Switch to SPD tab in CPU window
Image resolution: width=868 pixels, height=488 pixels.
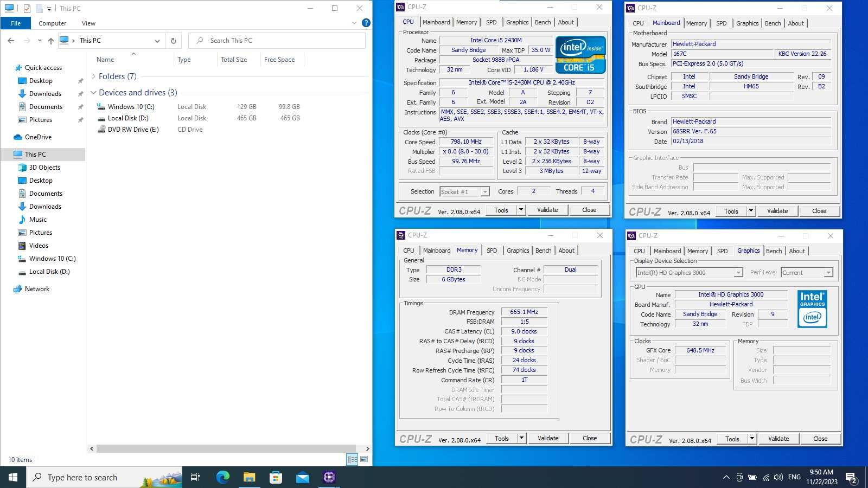click(491, 22)
